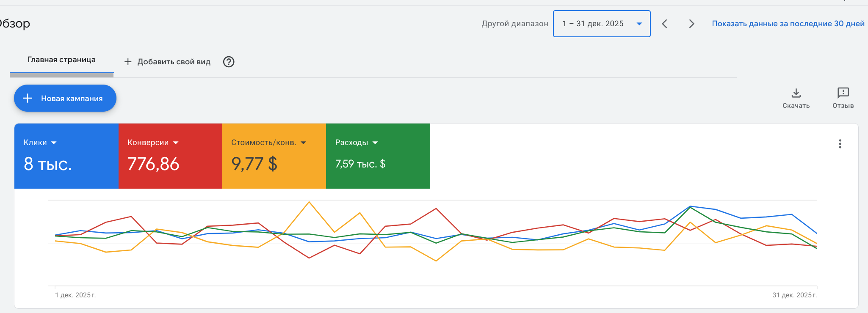Create a new campaign with Новая кампания

point(65,98)
